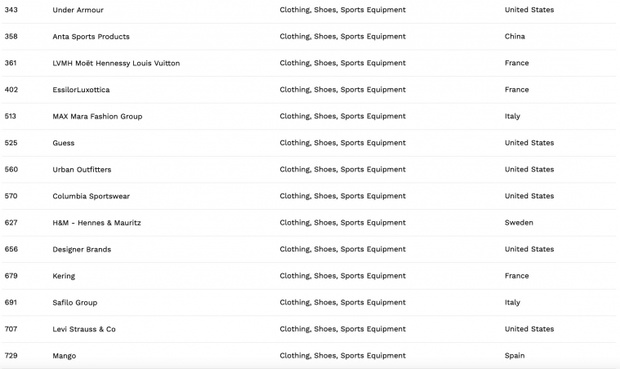Click China country cell
620x369 pixels.
pos(514,36)
